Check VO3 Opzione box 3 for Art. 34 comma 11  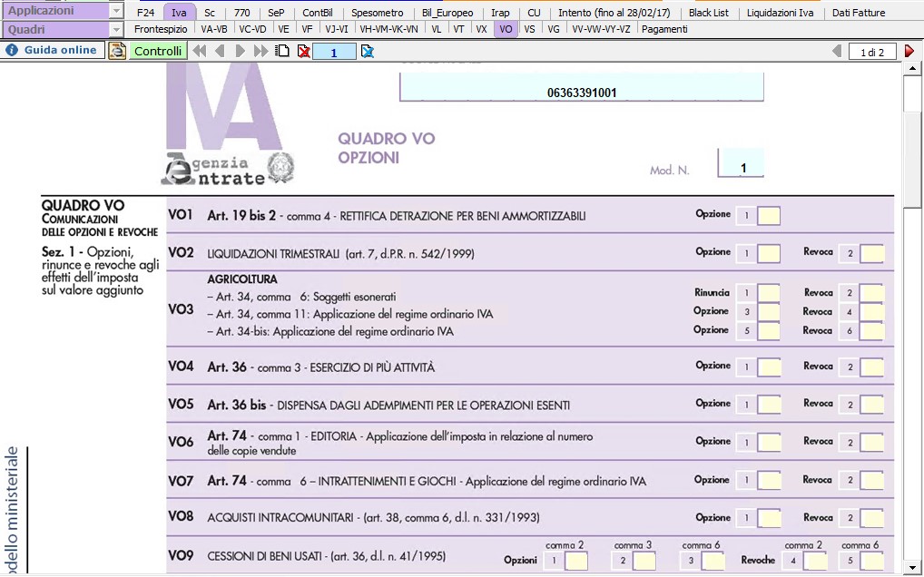(769, 312)
